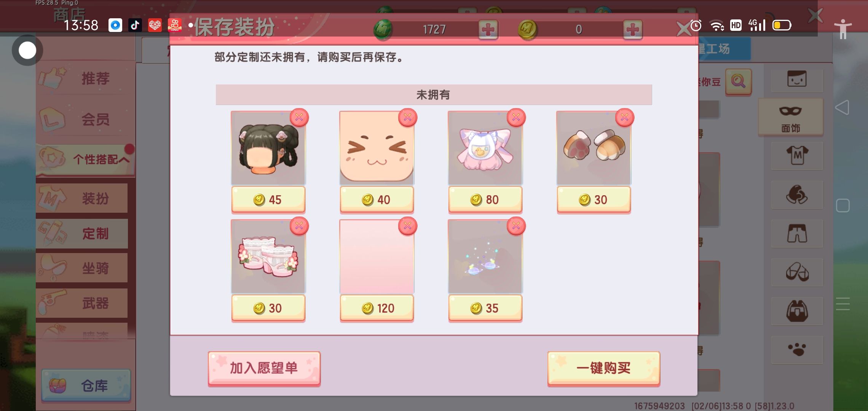Image resolution: width=868 pixels, height=411 pixels.
Task: Open the 仓库 warehouse button
Action: pyautogui.click(x=86, y=386)
